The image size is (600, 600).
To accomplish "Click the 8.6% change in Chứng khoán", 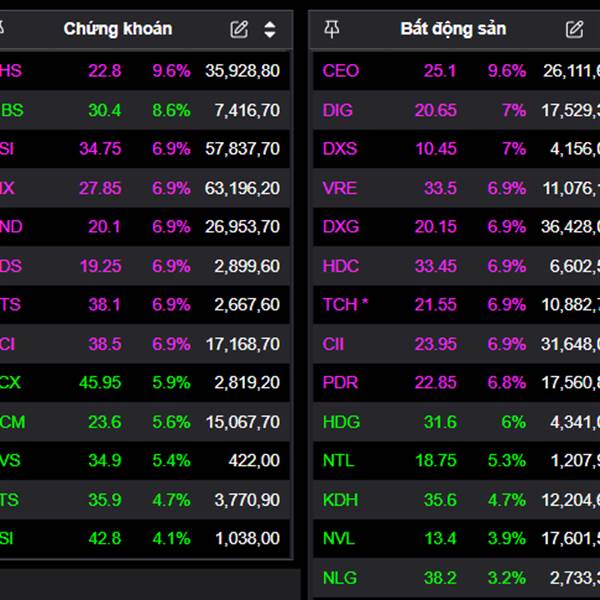I will (171, 110).
